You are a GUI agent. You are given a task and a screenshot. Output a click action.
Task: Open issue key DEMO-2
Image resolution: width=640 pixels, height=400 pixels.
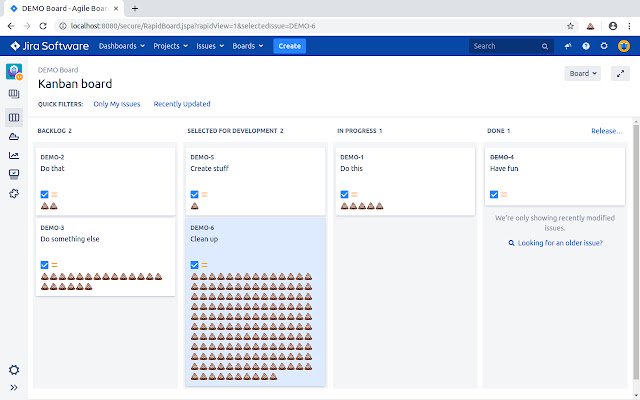[52, 157]
